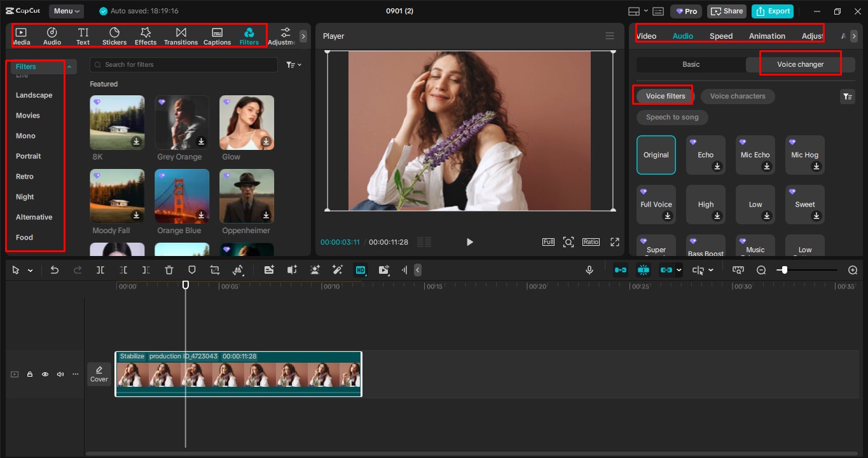Select the Echo voice filter

pyautogui.click(x=705, y=154)
